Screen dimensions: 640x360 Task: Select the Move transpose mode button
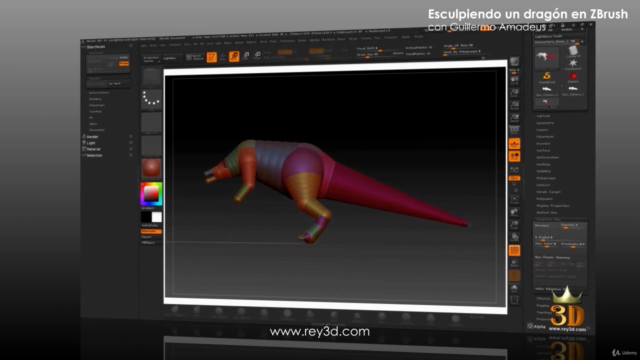point(234,56)
